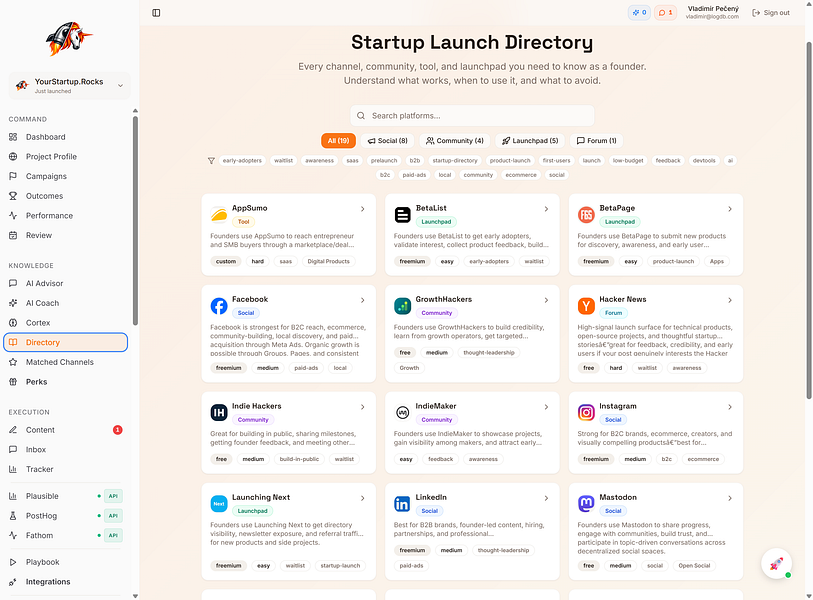Click the filter funnel icon
Image resolution: width=813 pixels, height=600 pixels.
click(211, 161)
